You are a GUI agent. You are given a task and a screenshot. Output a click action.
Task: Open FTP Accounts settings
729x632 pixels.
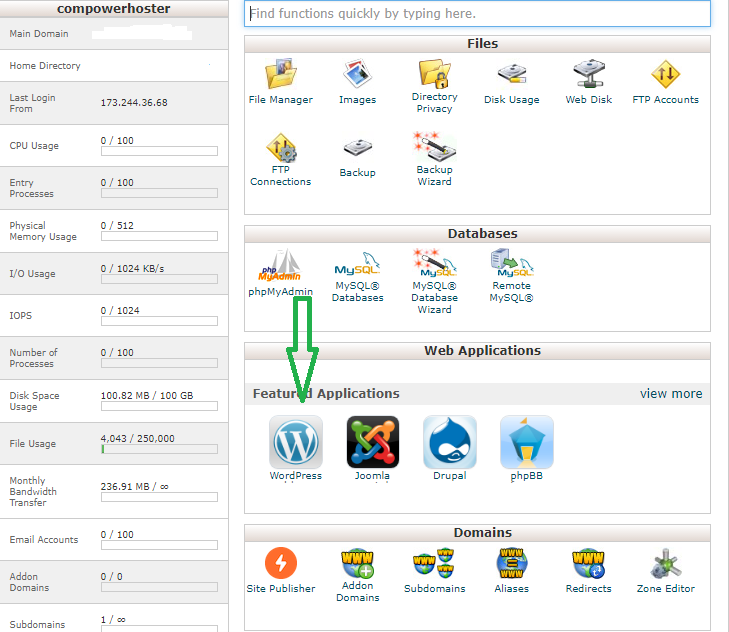665,76
